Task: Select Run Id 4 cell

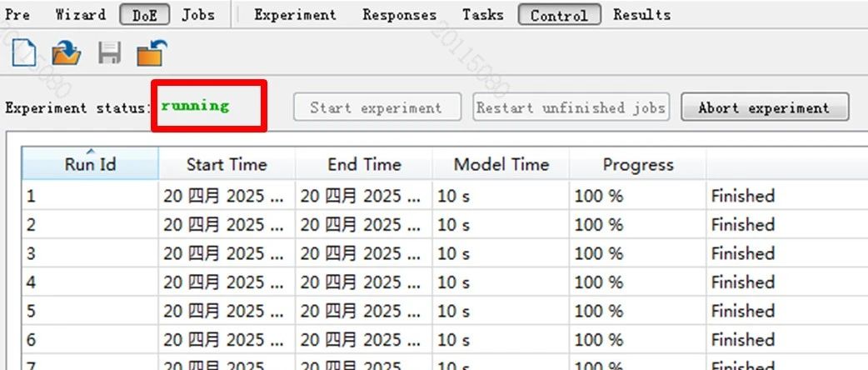Action: click(90, 282)
